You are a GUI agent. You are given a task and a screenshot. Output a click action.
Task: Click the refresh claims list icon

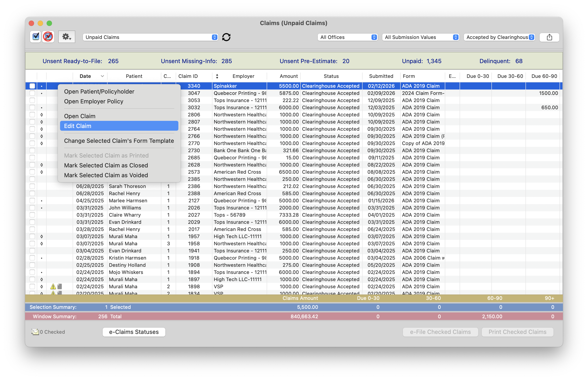tap(226, 37)
